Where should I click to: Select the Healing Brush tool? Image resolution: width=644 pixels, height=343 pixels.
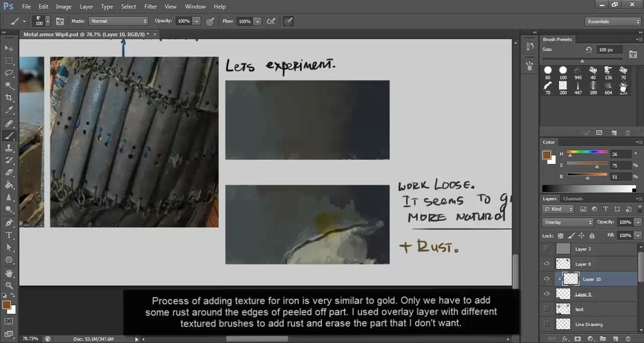pos(9,123)
